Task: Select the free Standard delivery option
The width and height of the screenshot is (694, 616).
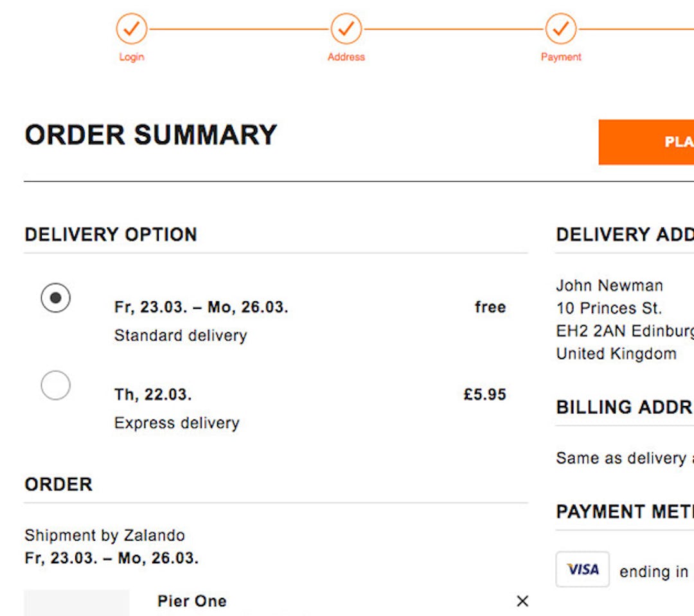Action: coord(57,298)
